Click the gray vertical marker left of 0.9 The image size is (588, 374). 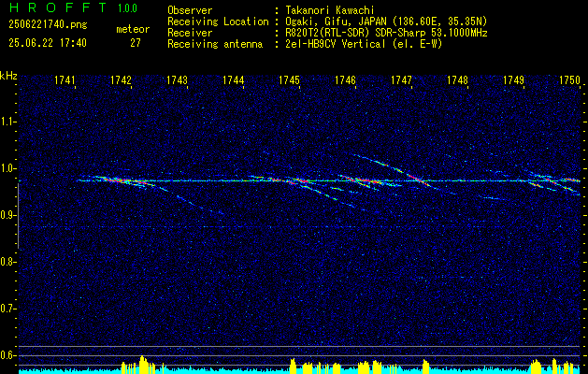(x=18, y=216)
